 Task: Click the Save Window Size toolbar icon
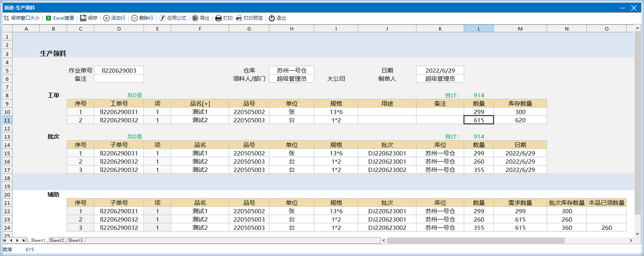point(6,18)
